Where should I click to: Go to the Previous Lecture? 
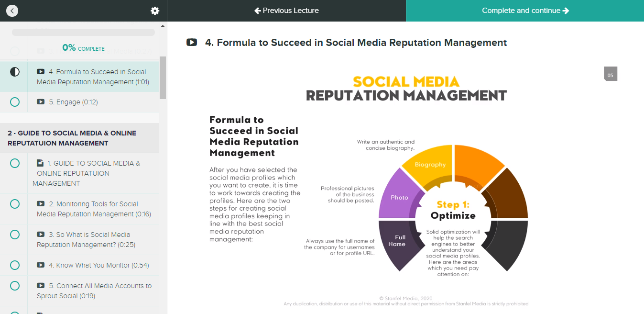(286, 11)
